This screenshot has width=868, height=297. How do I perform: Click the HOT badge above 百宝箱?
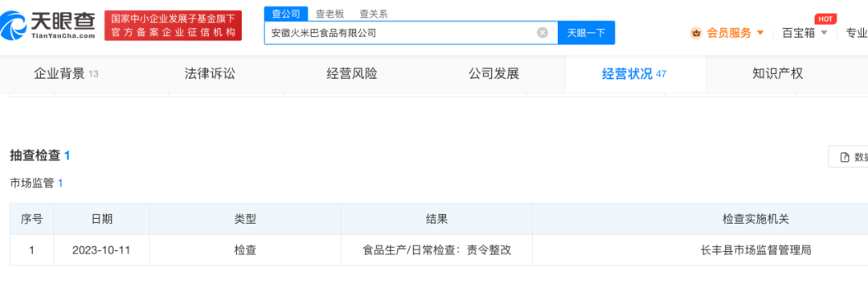click(825, 19)
